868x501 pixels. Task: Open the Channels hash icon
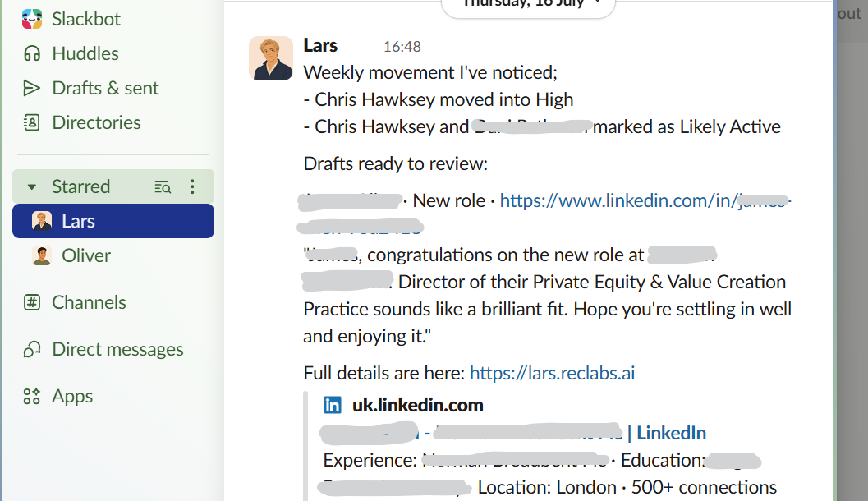[31, 303]
